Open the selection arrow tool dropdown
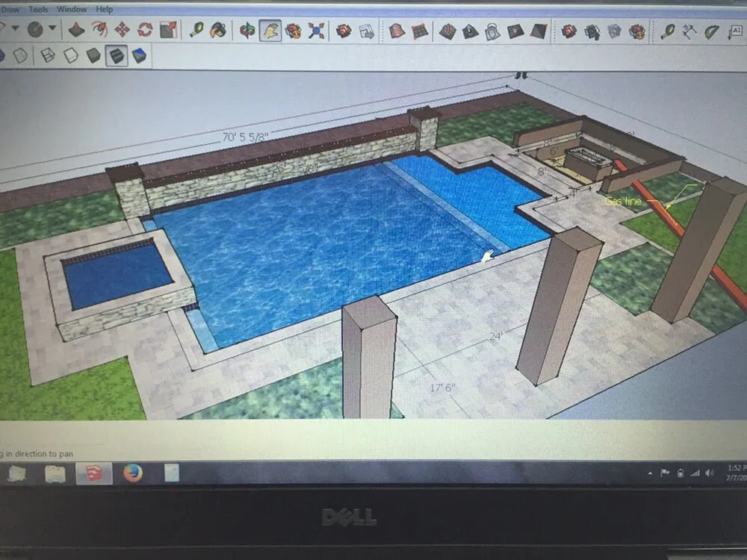747x560 pixels. point(16,28)
